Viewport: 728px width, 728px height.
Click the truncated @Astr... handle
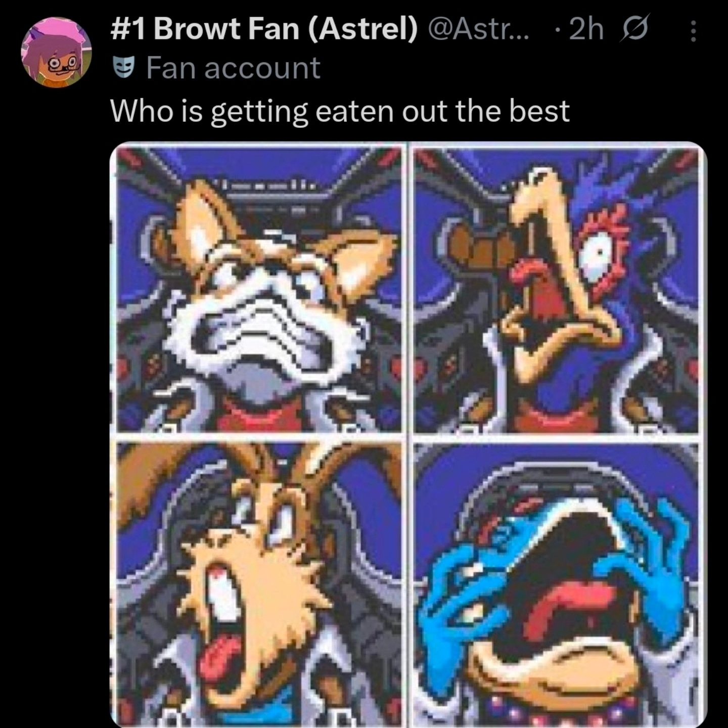pyautogui.click(x=478, y=29)
